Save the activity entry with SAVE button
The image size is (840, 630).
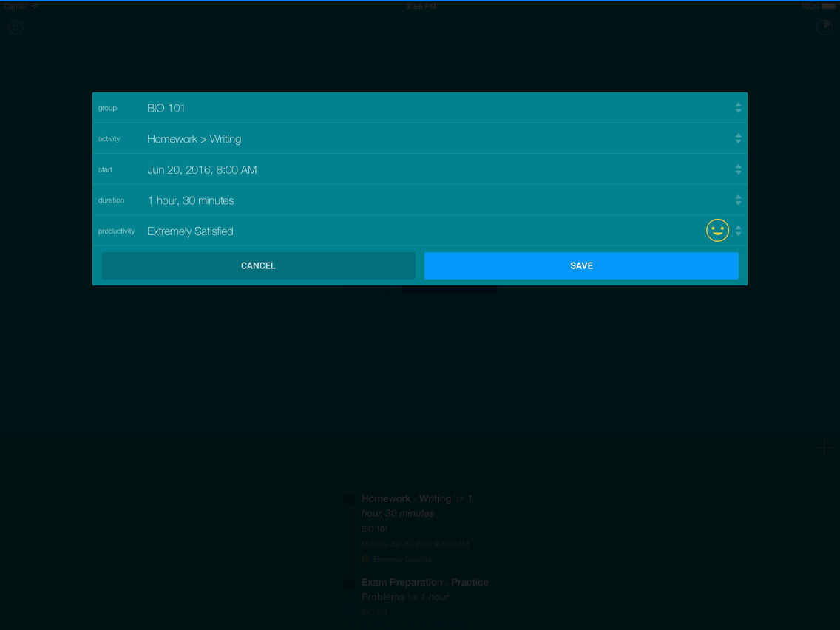point(581,265)
